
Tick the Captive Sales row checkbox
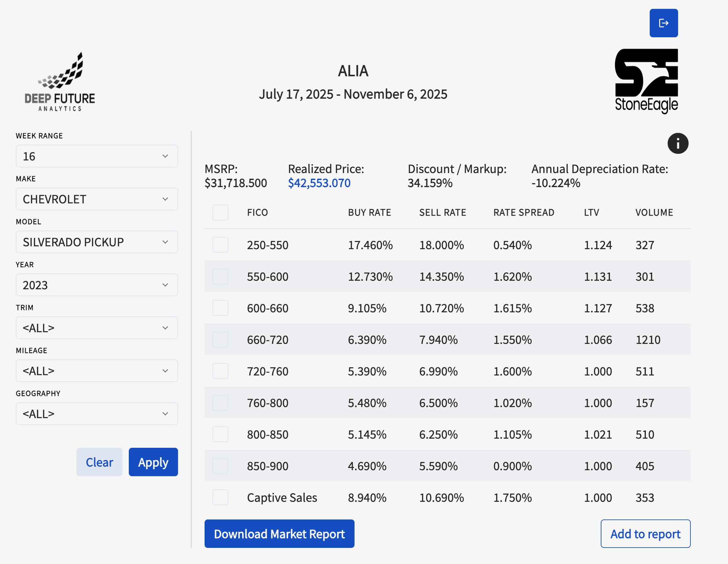click(220, 497)
